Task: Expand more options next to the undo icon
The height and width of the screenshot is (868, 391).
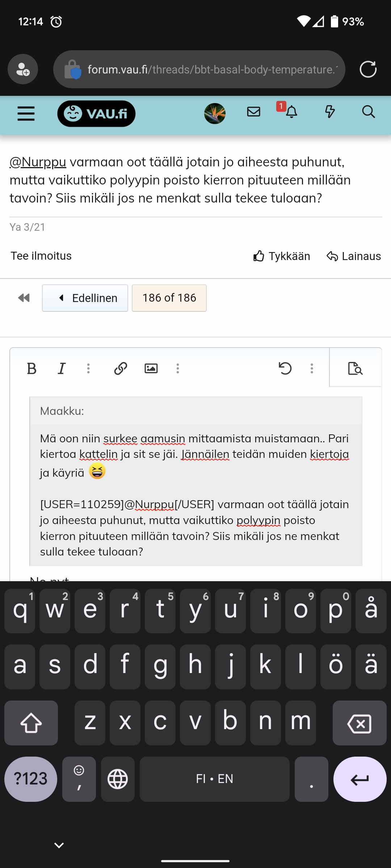Action: click(312, 369)
